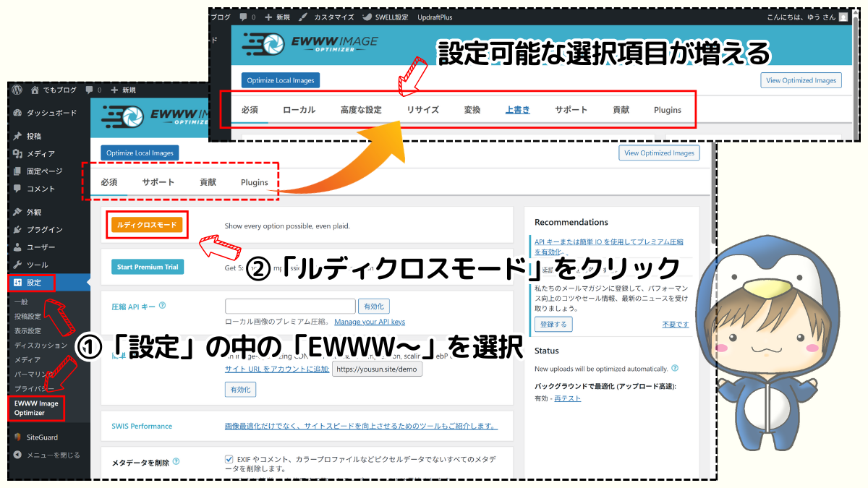Open UpdraftPlus in upper window admin bar

(435, 16)
